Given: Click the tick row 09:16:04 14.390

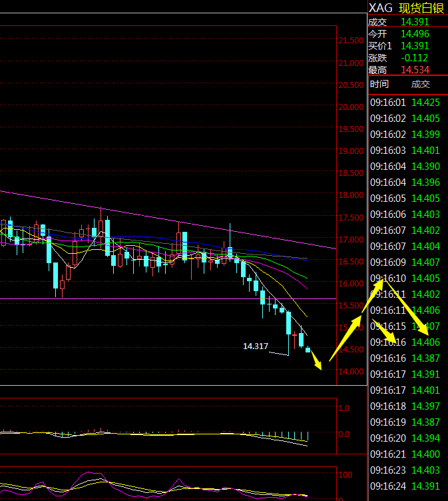Looking at the screenshot, I should pos(405,167).
